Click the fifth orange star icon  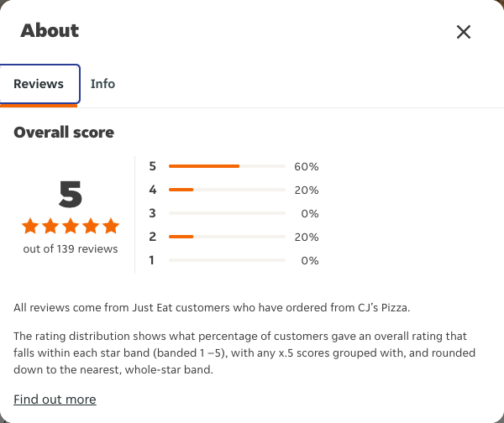click(x=111, y=226)
